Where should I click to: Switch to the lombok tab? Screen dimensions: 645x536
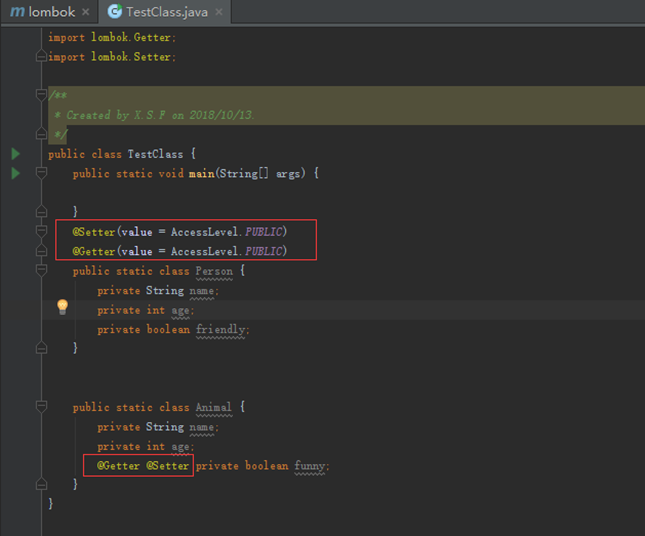[x=51, y=12]
